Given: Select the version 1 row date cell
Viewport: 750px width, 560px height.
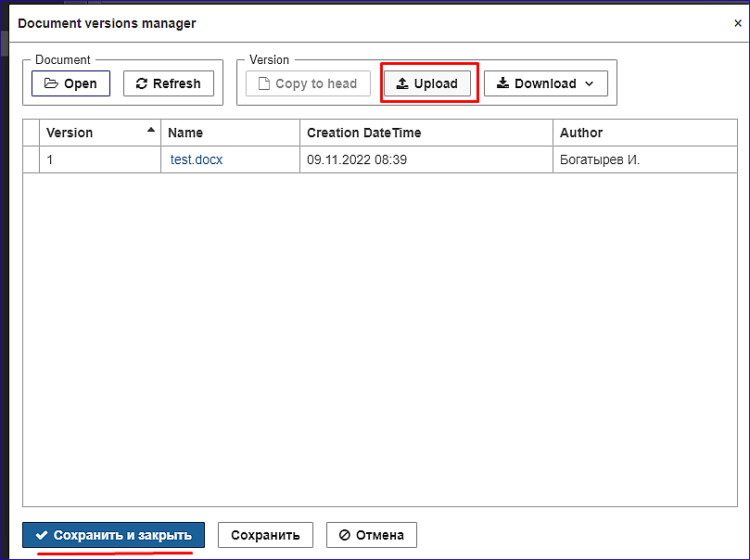Looking at the screenshot, I should (426, 159).
